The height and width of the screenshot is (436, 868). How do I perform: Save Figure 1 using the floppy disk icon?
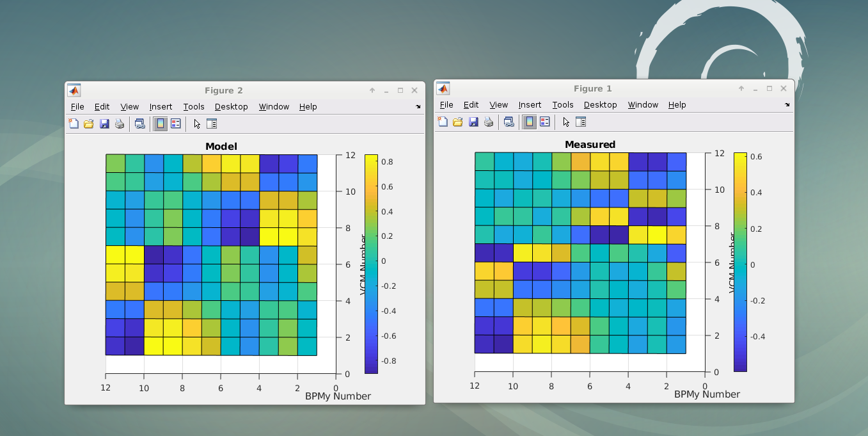pos(473,122)
